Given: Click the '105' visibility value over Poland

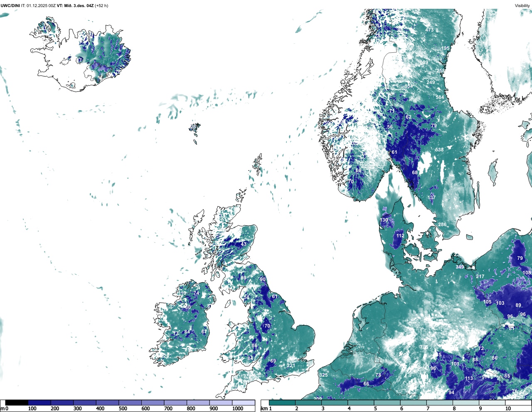Looking at the screenshot, I should click(488, 302).
